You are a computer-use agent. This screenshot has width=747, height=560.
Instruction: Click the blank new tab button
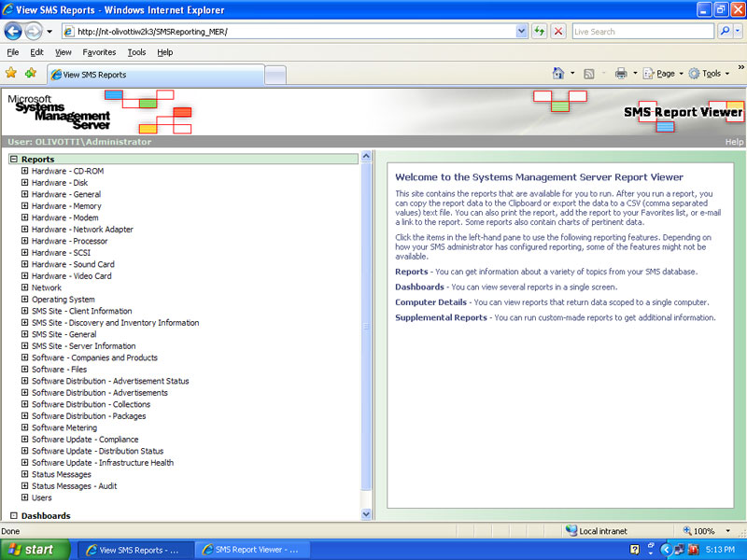tap(275, 76)
